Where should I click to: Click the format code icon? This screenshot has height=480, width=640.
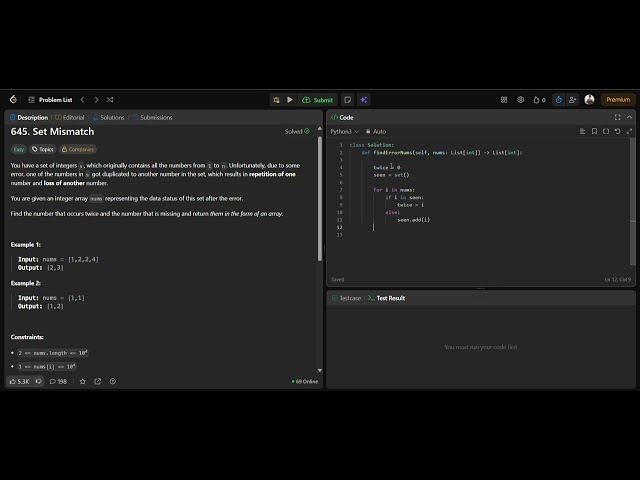point(582,131)
